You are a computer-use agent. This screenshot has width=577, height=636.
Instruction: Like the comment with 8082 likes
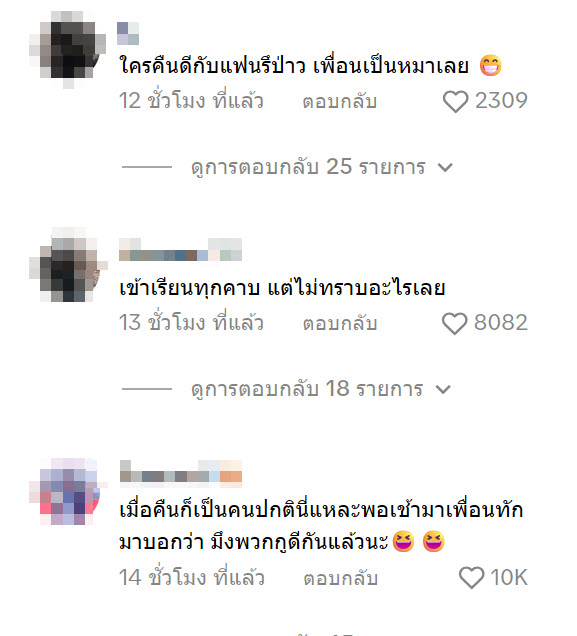click(455, 323)
